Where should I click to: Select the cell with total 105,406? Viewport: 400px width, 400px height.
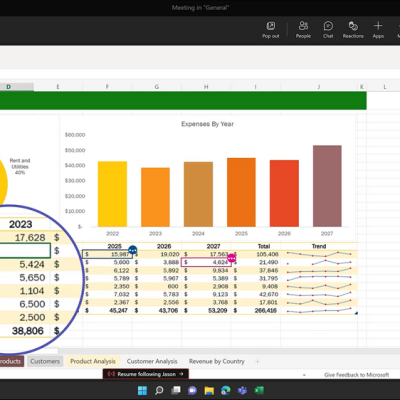(256, 254)
